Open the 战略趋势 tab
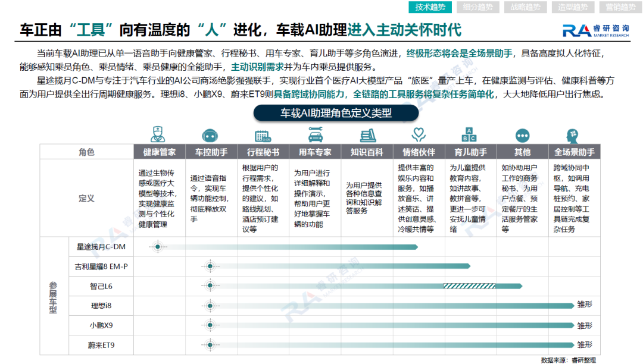Image resolution: width=643 pixels, height=364 pixels. tap(525, 7)
